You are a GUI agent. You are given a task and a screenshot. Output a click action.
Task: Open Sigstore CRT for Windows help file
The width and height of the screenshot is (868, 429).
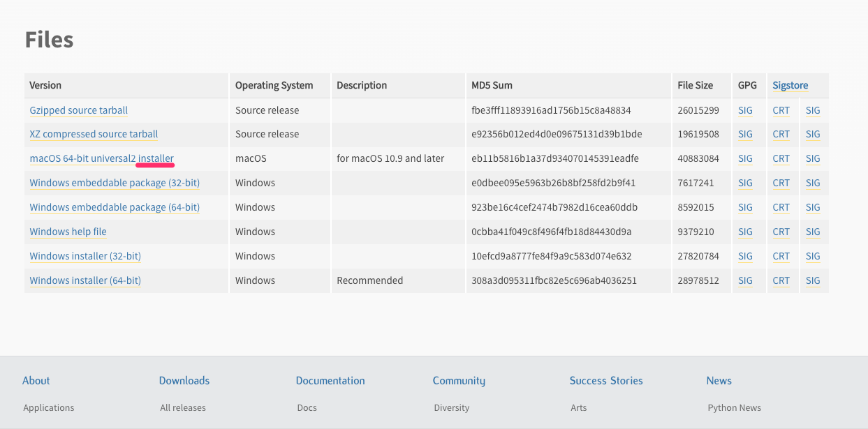(x=781, y=232)
